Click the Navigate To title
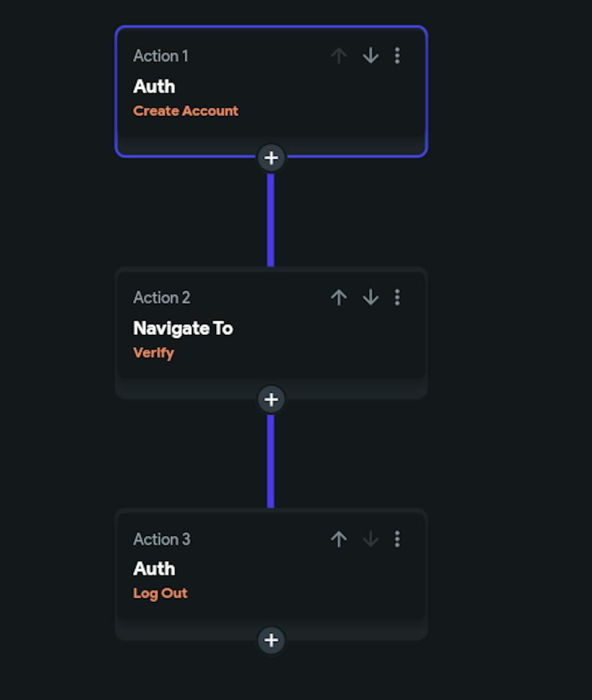Image resolution: width=592 pixels, height=700 pixels. (x=183, y=328)
